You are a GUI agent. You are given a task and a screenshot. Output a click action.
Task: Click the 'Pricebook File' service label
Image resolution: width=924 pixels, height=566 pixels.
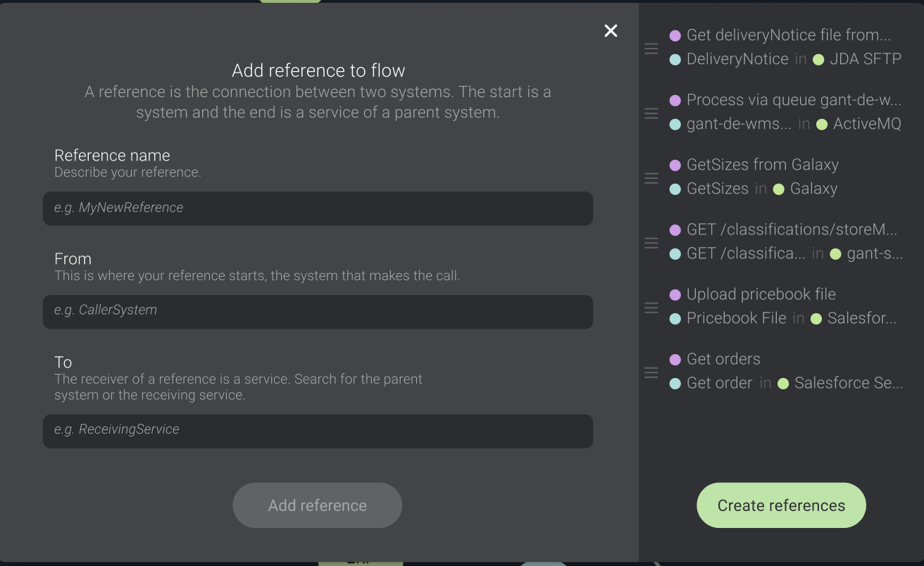(737, 318)
